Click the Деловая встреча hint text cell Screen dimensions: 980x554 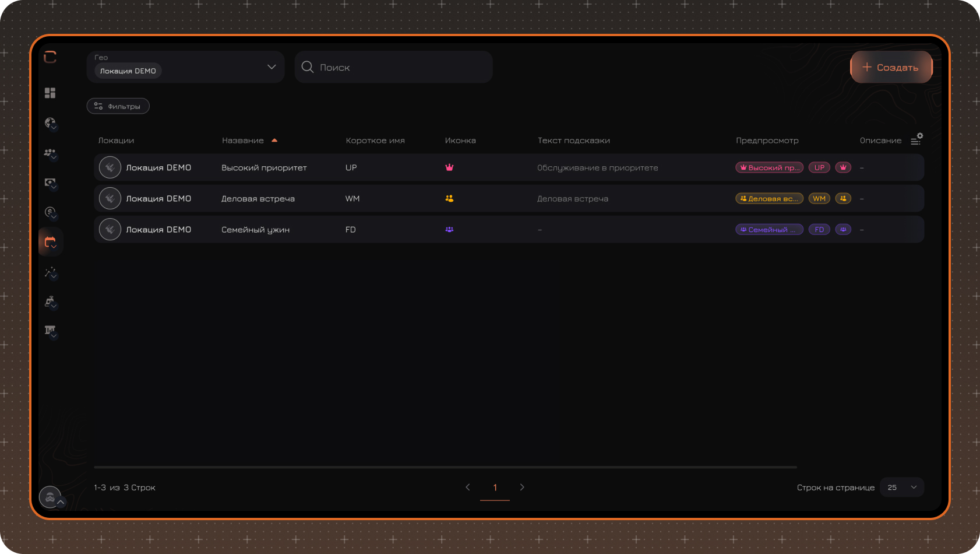click(573, 199)
